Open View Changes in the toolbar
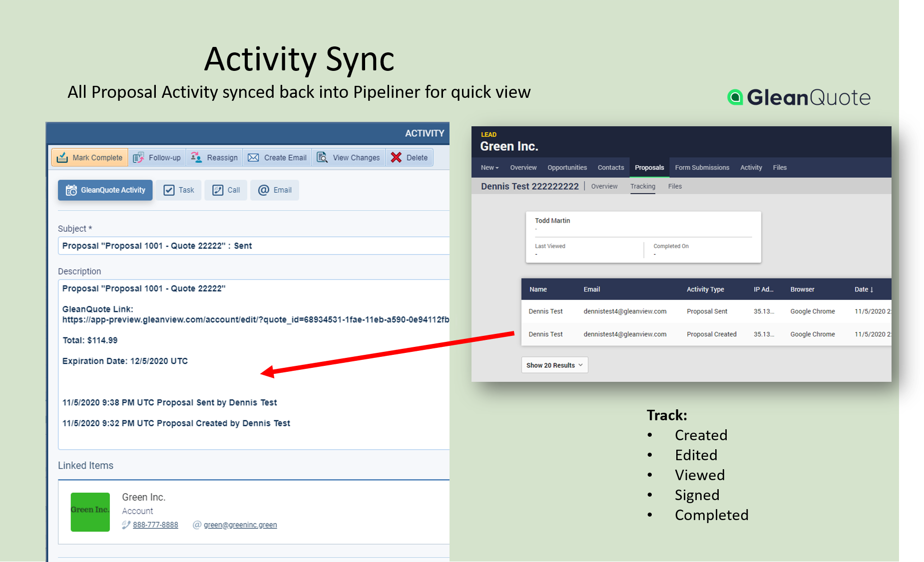The height and width of the screenshot is (562, 924). [349, 158]
